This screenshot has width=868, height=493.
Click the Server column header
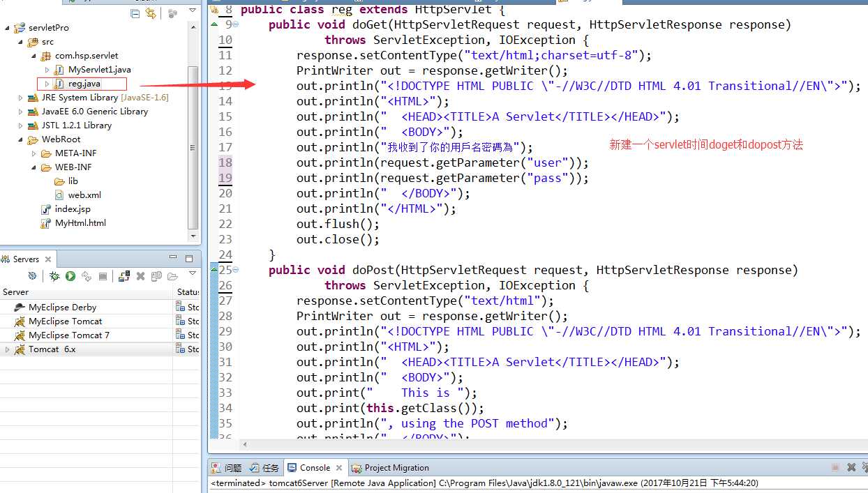coord(87,292)
